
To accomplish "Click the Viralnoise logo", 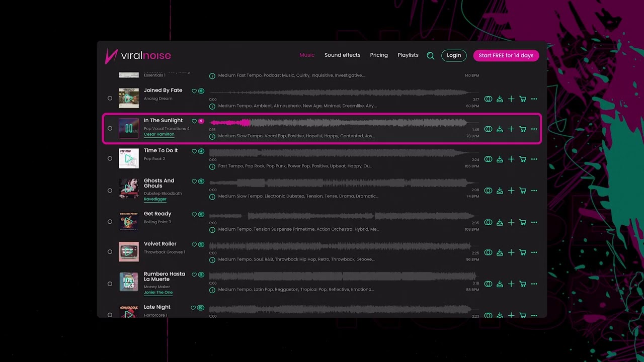I will [138, 56].
